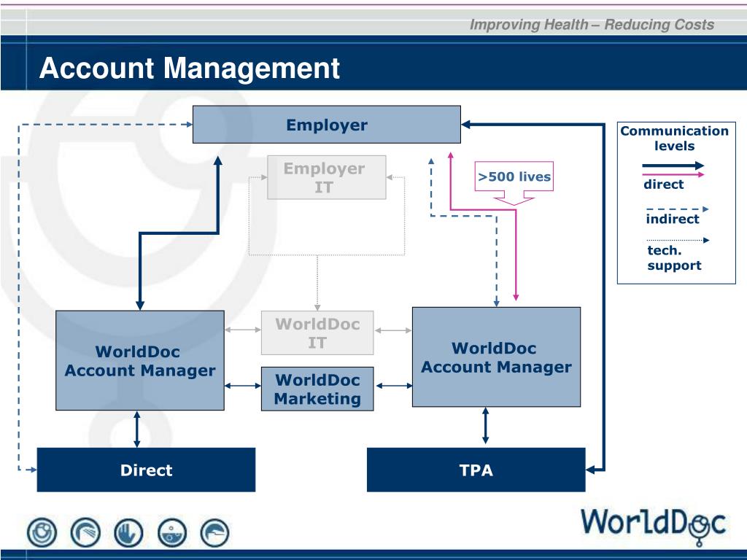Click the WorldDoc IT box
747x560 pixels.
coord(317,332)
